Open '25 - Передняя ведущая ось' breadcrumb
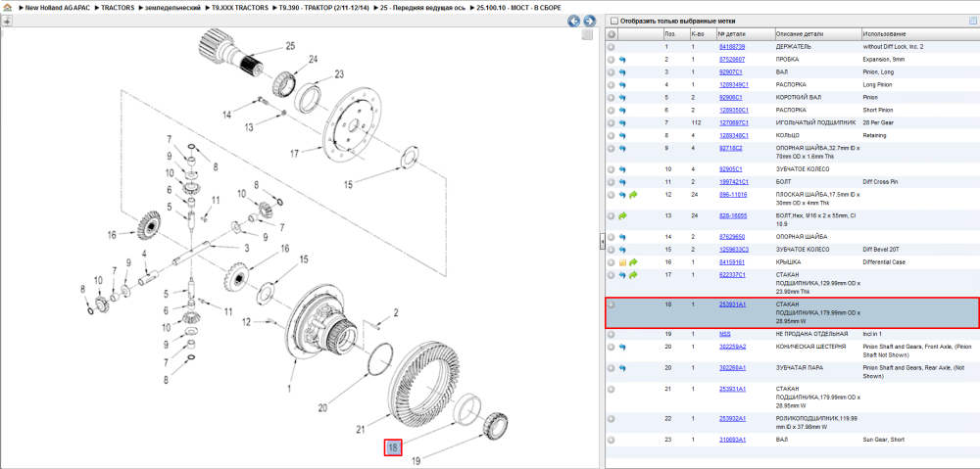This screenshot has height=469, width=980. pyautogui.click(x=423, y=8)
